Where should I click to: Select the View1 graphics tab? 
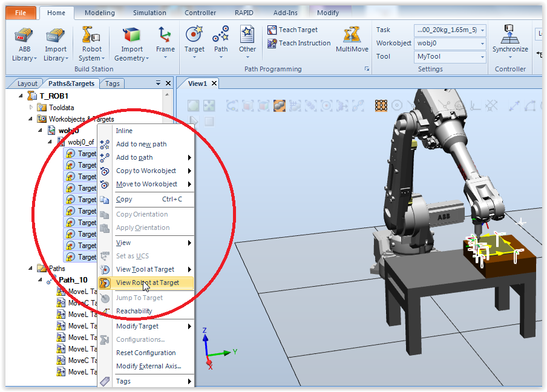click(197, 83)
